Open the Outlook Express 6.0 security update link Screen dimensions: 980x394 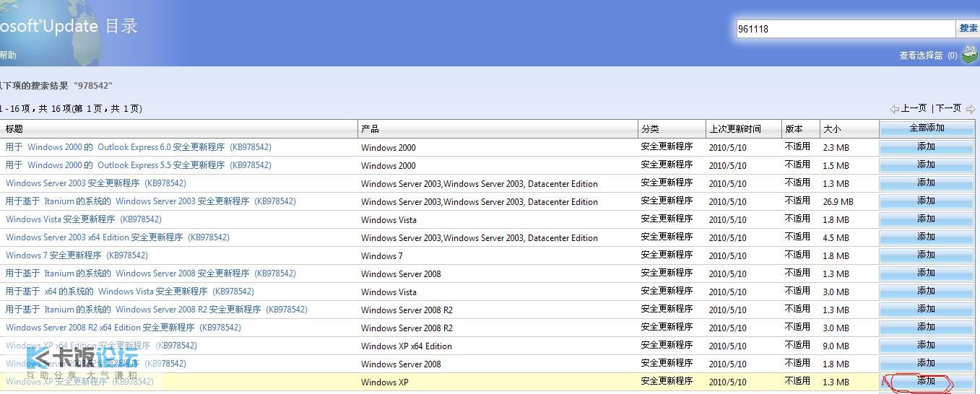(139, 147)
